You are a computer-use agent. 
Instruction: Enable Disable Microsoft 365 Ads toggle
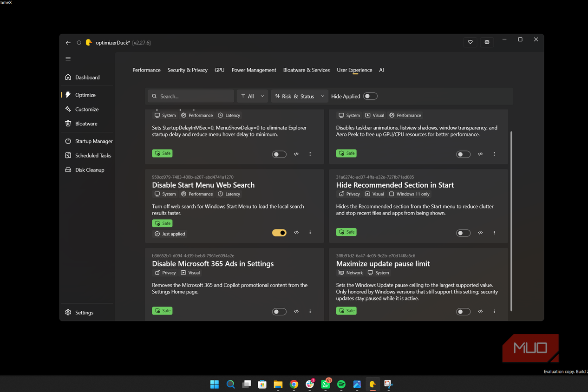pos(279,312)
